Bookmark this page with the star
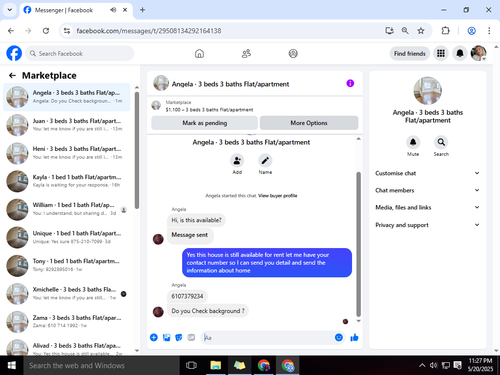 pos(421,31)
